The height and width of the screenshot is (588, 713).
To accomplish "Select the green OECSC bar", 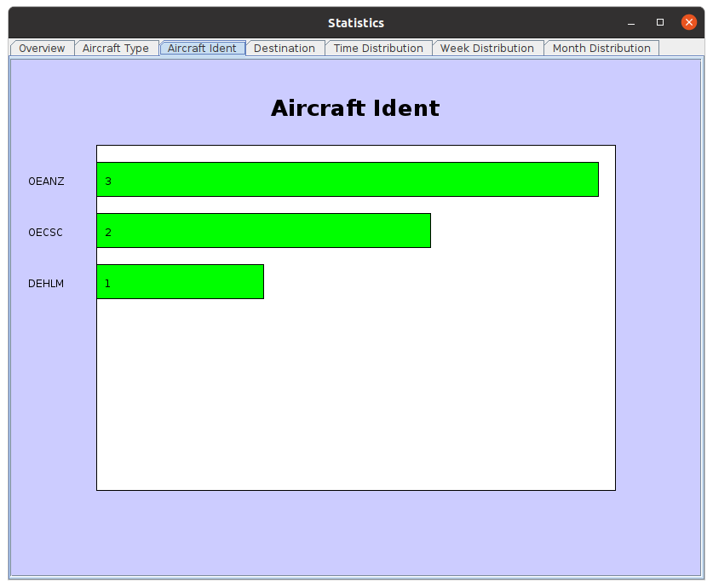I will pyautogui.click(x=264, y=231).
